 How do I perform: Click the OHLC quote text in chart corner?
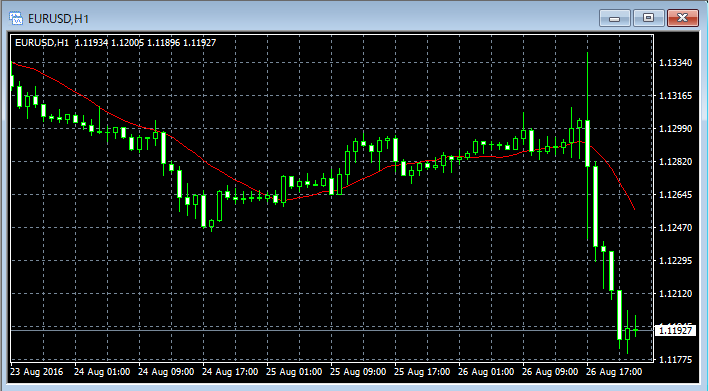pos(146,42)
